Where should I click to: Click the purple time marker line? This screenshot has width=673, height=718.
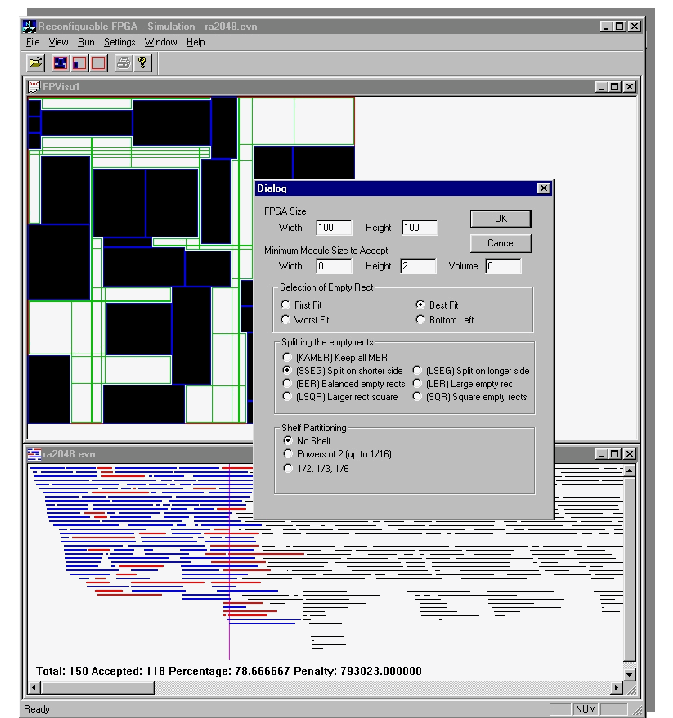229,562
